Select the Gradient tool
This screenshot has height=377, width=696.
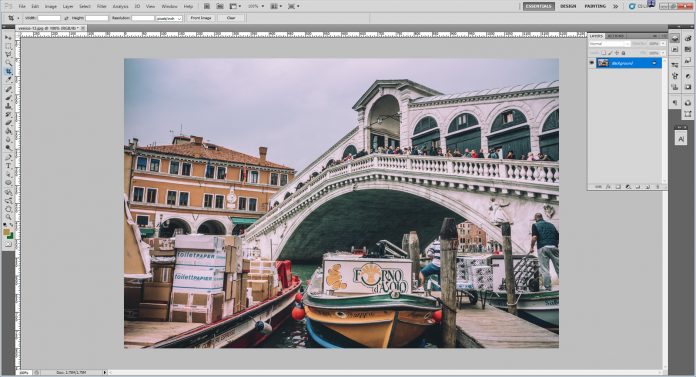[8, 131]
